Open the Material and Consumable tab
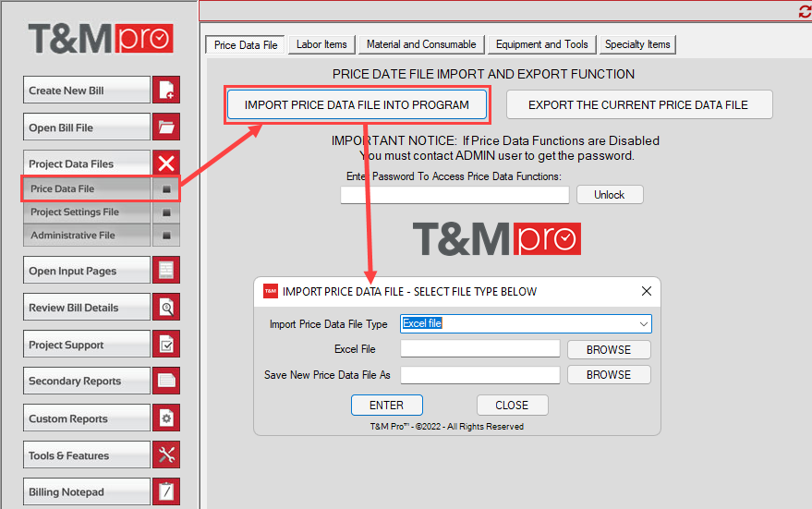 (421, 44)
